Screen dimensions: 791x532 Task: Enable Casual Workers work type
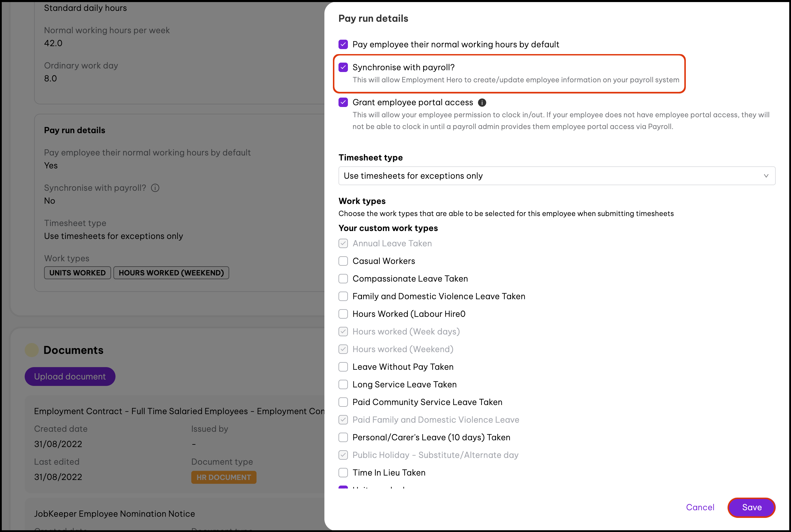(343, 261)
